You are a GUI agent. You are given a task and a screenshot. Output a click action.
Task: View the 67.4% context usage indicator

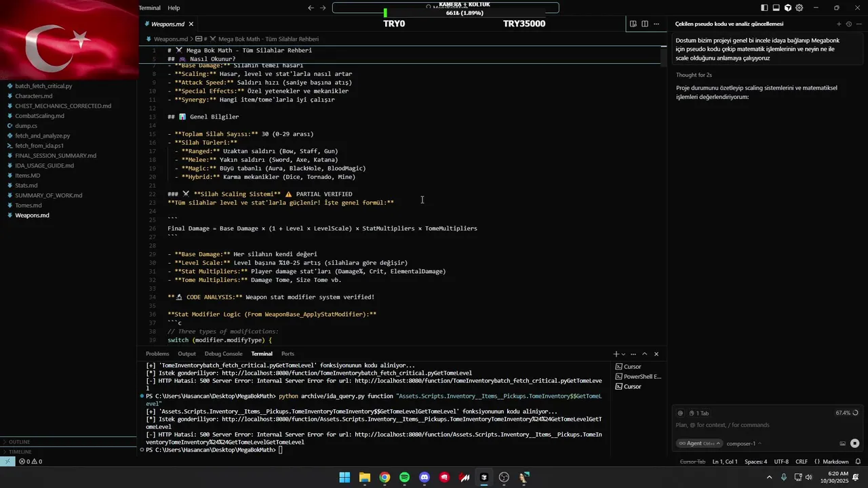pyautogui.click(x=847, y=413)
